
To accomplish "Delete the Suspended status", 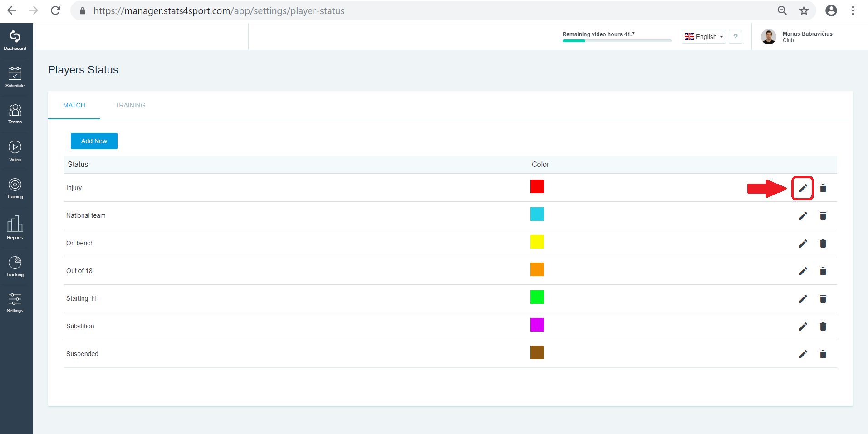I will click(823, 354).
